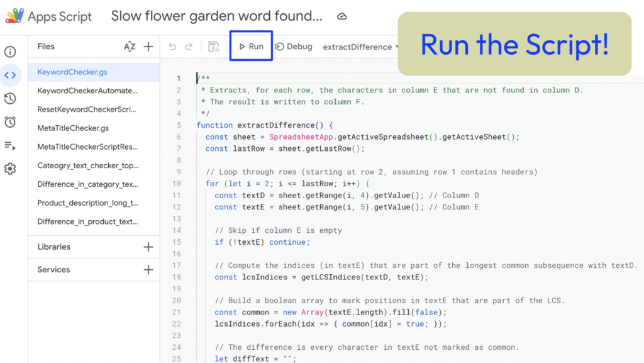Open the Executions list icon
The image size is (644, 363).
tap(10, 145)
